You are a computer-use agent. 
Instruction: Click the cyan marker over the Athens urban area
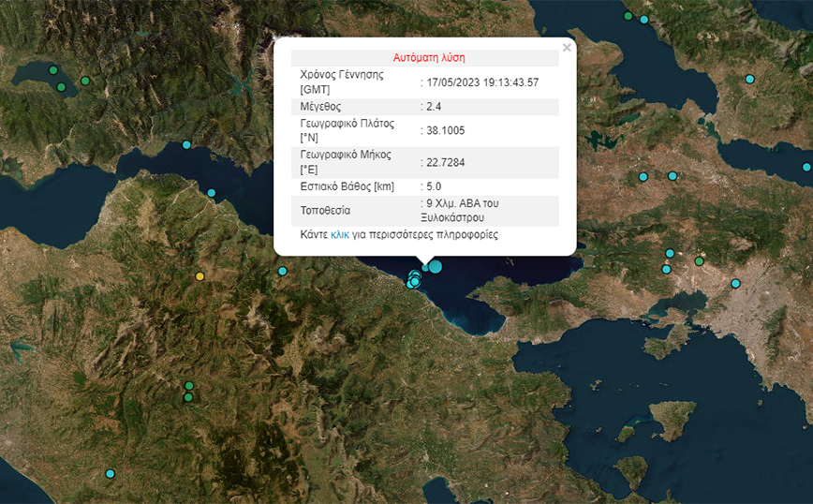(x=735, y=284)
